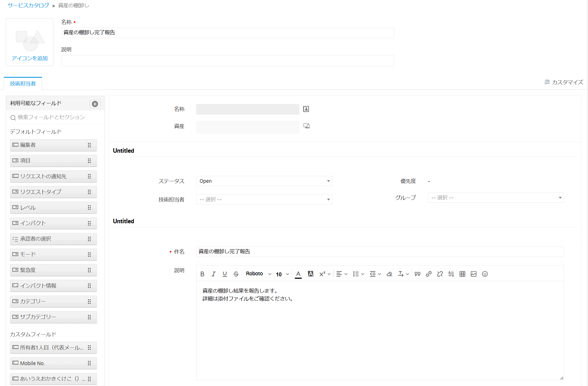Screen dimensions: 588x386
Task: Click the underline formatting icon
Action: pos(225,274)
